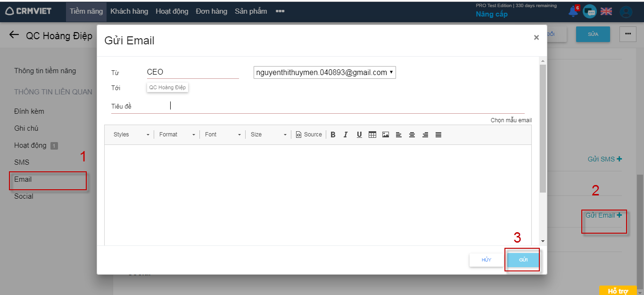Click the Chọn mẫu email link
The width and height of the screenshot is (644, 295).
pyautogui.click(x=511, y=120)
